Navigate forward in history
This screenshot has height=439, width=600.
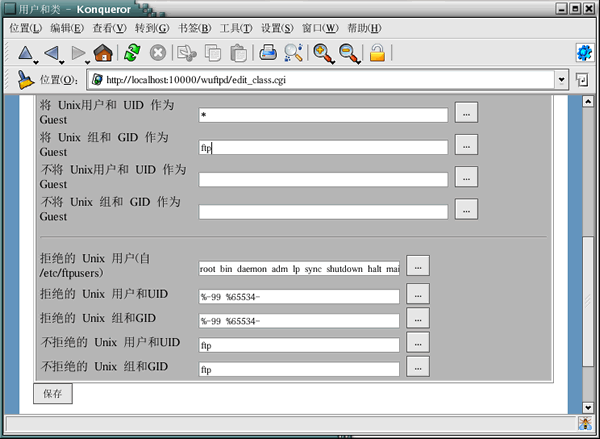(x=78, y=53)
